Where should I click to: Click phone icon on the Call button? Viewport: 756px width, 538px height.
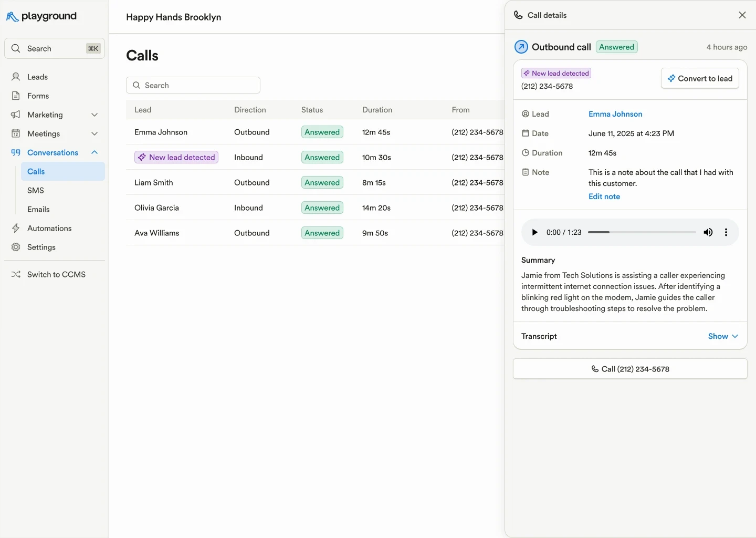click(595, 369)
